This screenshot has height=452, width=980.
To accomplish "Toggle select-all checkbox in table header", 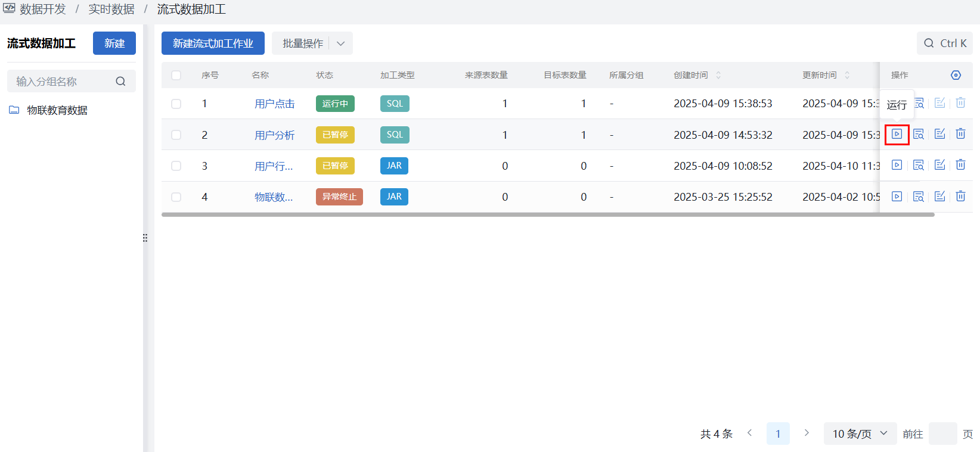I will click(x=176, y=75).
